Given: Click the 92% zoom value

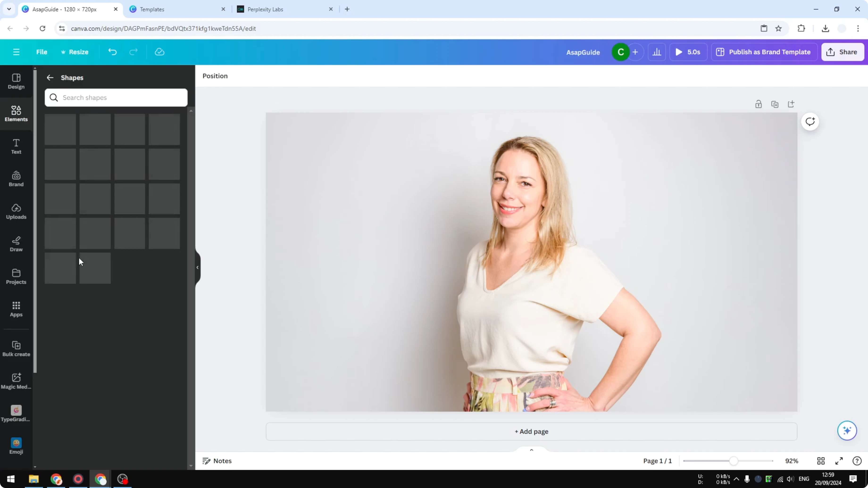Looking at the screenshot, I should pos(792,461).
